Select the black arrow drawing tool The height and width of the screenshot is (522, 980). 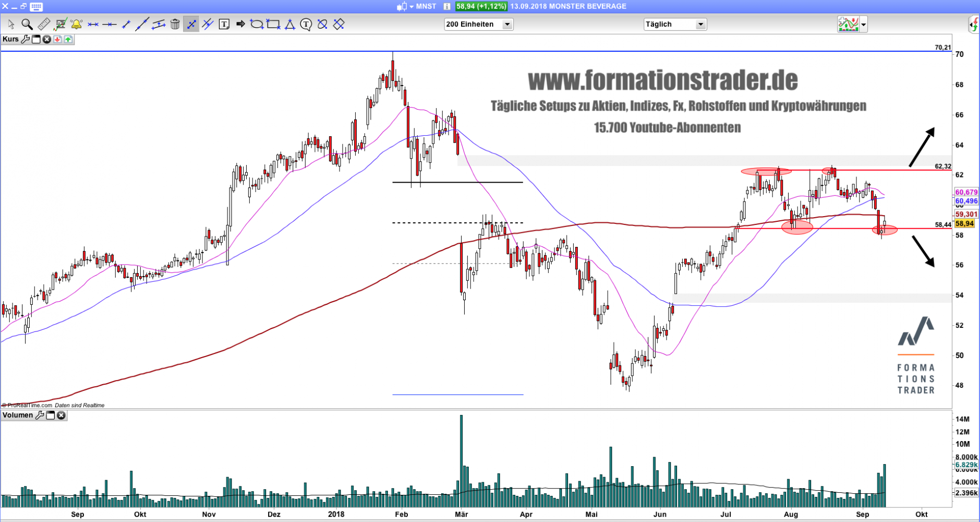[x=240, y=24]
